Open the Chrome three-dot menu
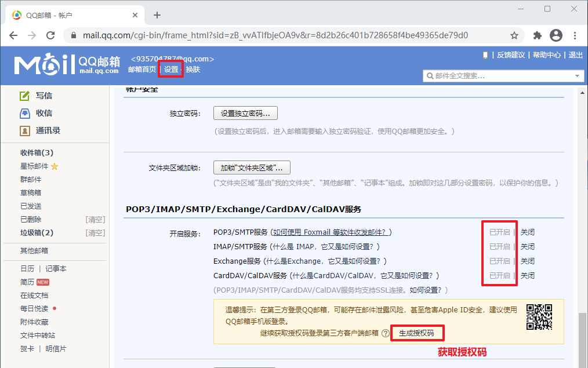This screenshot has height=368, width=588. point(575,35)
